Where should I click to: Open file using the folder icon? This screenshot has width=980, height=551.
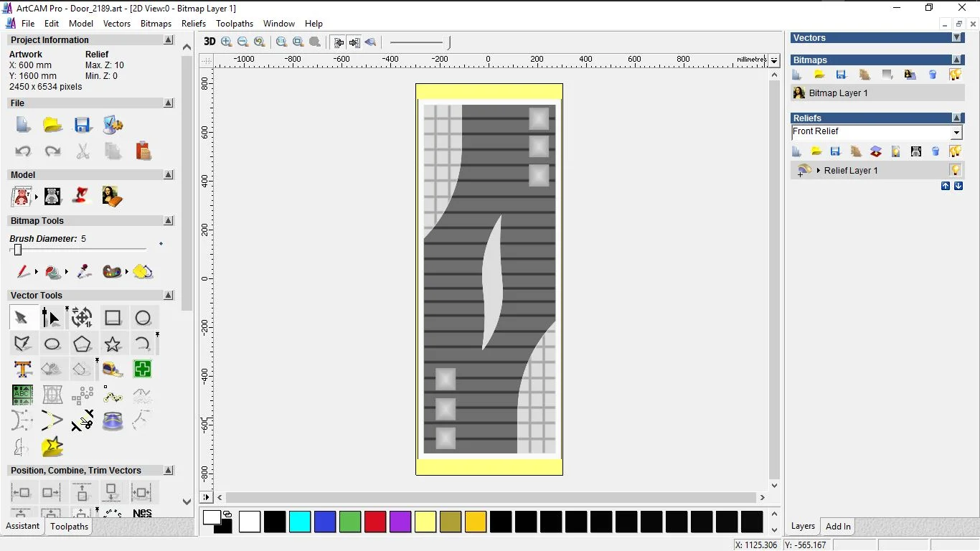click(x=52, y=125)
